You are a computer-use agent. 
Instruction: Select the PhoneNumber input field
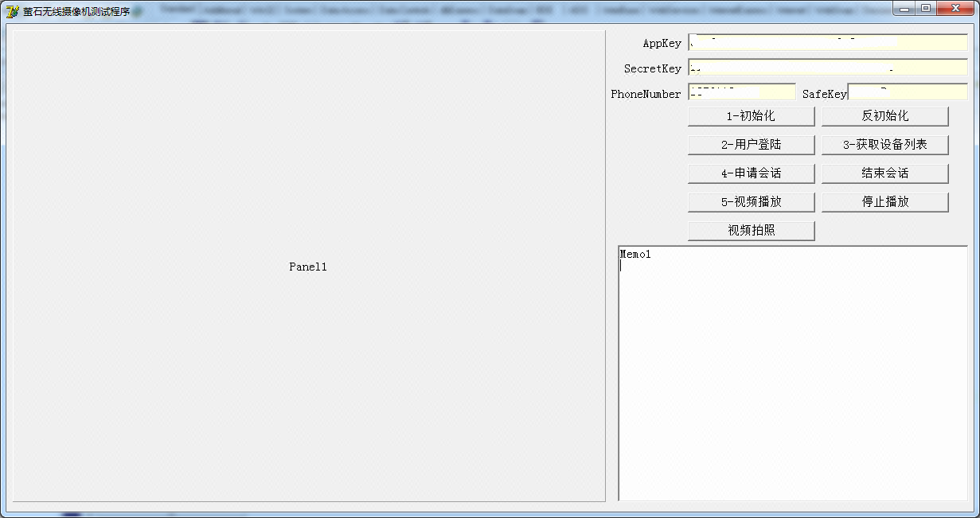click(x=741, y=93)
